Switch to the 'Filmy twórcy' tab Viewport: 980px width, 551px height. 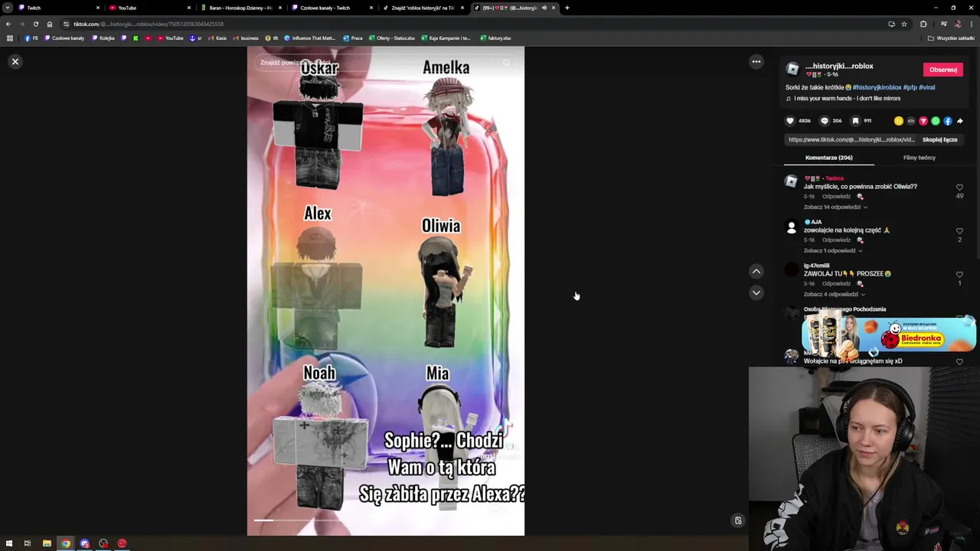coord(919,158)
